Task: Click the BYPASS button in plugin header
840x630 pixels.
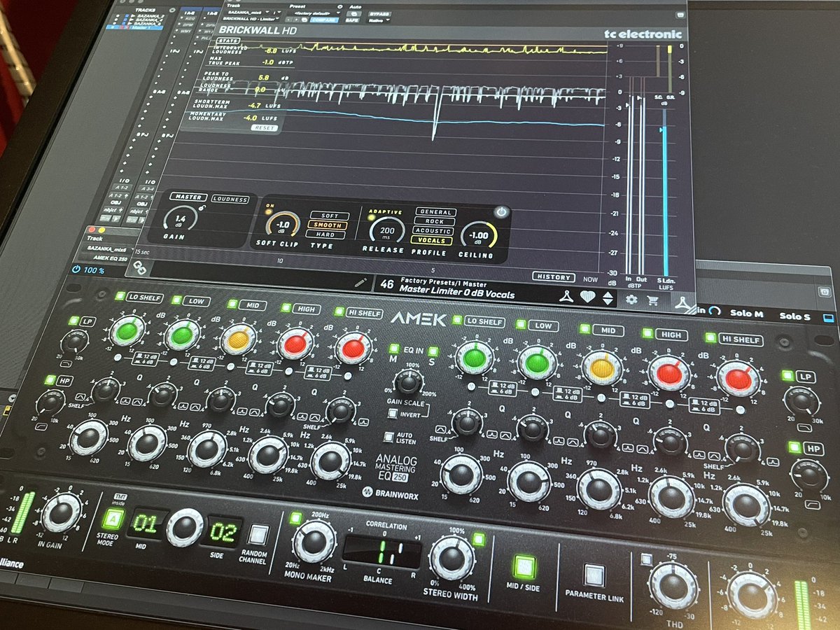Action: (379, 15)
